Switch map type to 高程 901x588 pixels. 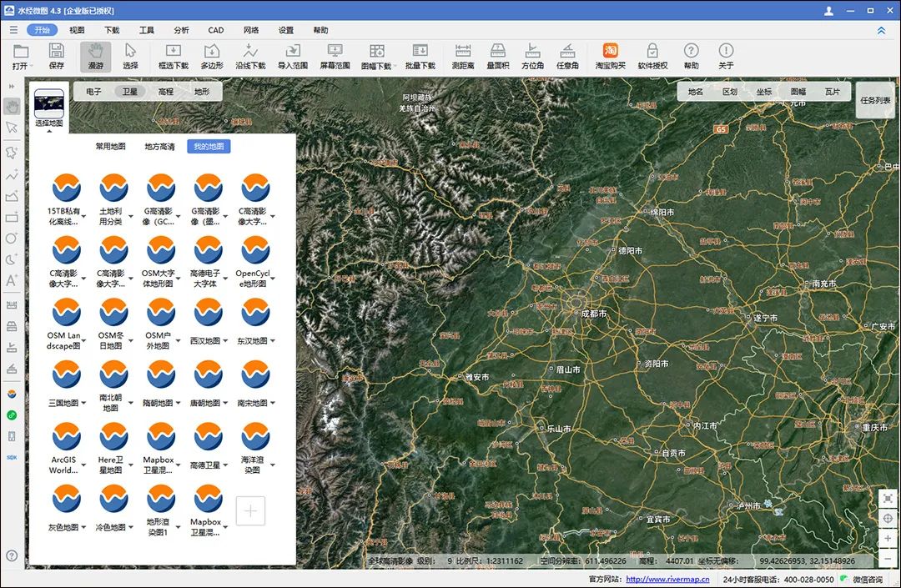[x=166, y=91]
